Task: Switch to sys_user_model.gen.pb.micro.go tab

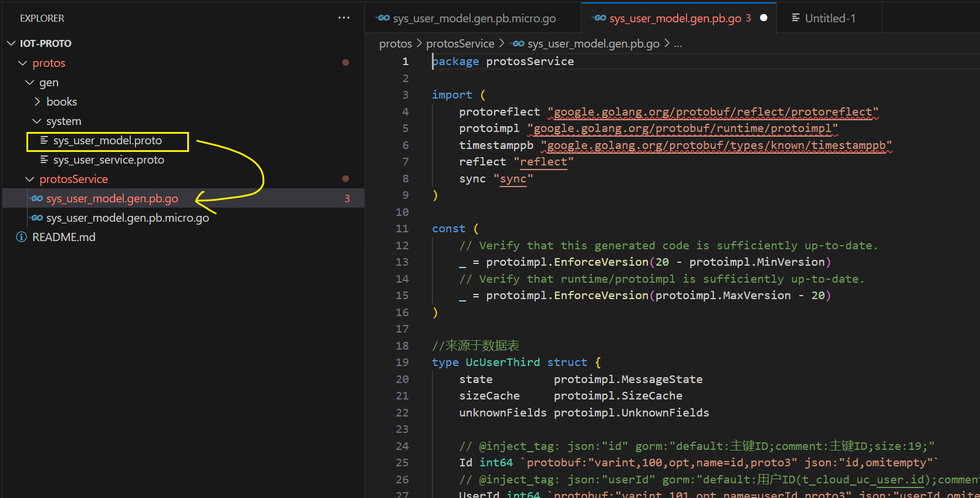Action: point(473,18)
